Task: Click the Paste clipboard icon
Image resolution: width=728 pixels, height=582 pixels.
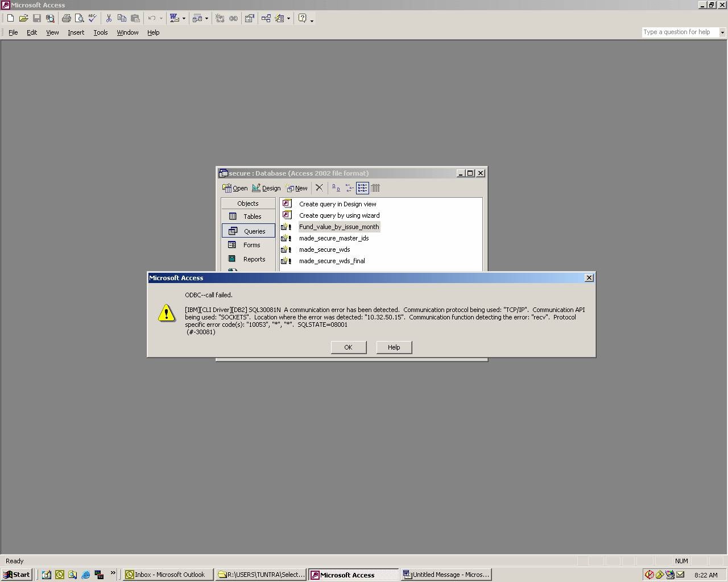Action: coord(135,18)
